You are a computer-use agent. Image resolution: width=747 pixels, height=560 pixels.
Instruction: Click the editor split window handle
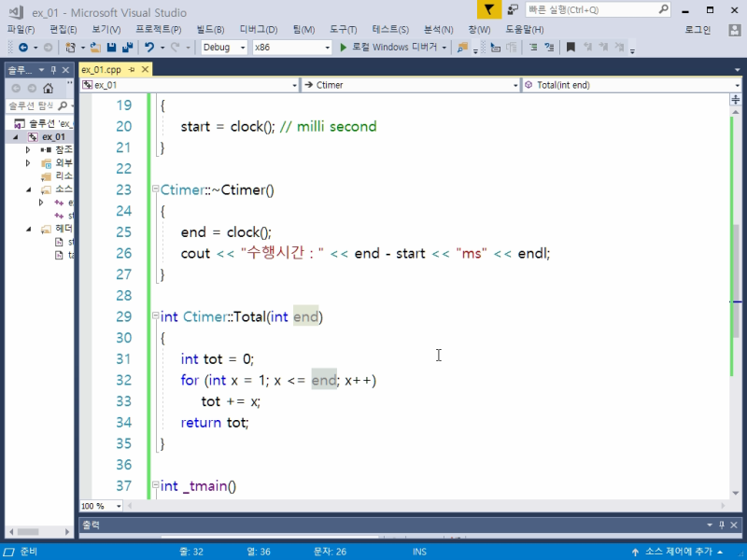point(736,100)
